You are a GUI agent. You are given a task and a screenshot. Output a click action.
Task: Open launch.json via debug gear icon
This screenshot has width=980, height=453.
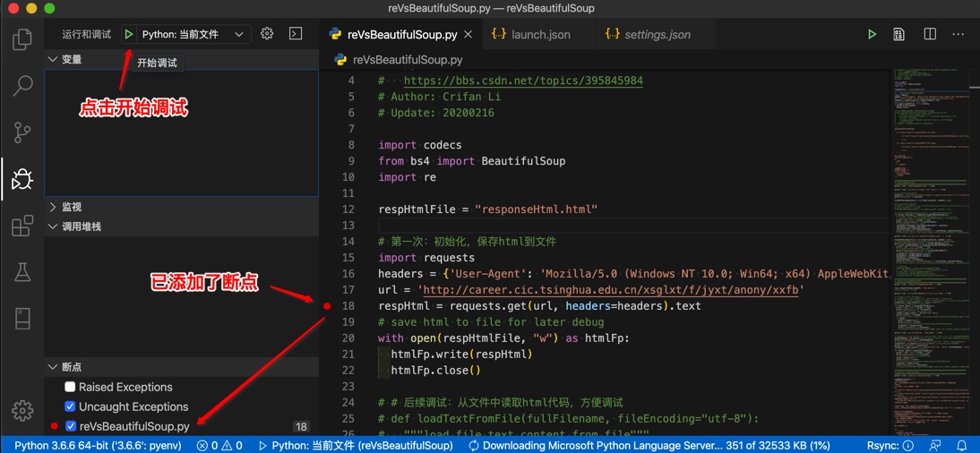tap(267, 34)
